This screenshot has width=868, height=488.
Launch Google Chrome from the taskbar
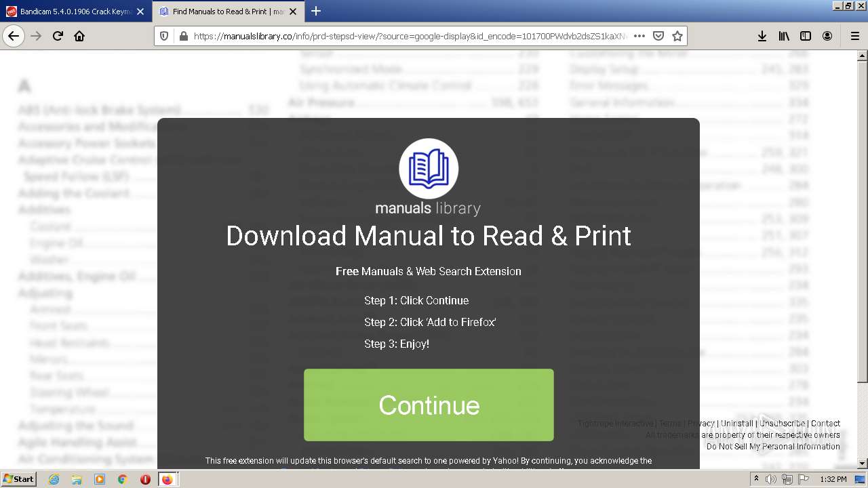click(x=122, y=479)
